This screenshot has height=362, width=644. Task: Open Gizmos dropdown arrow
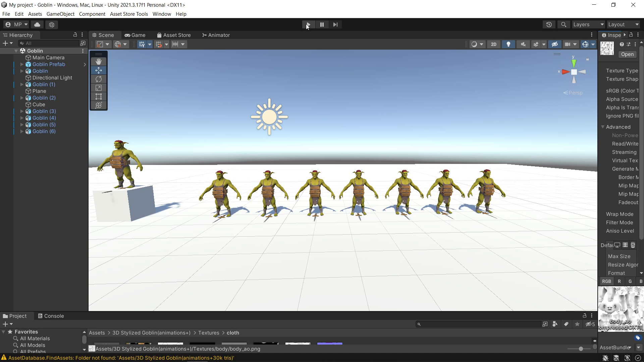(593, 44)
